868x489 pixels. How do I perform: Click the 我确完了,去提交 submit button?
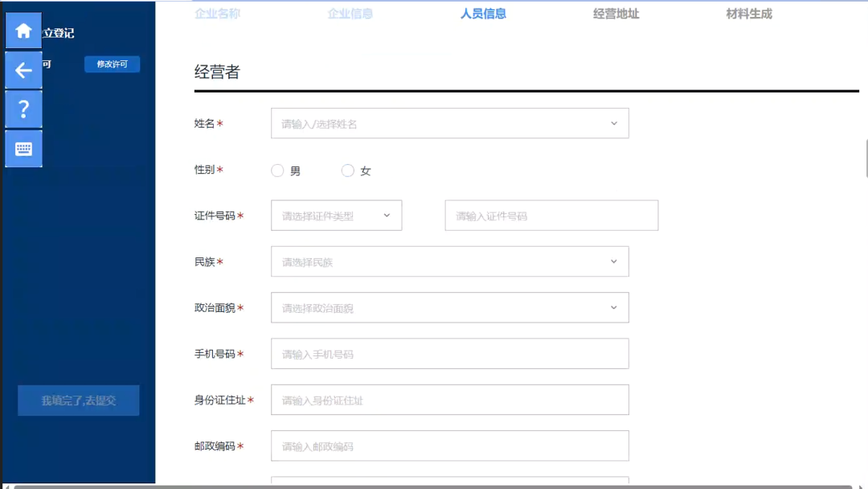[78, 400]
